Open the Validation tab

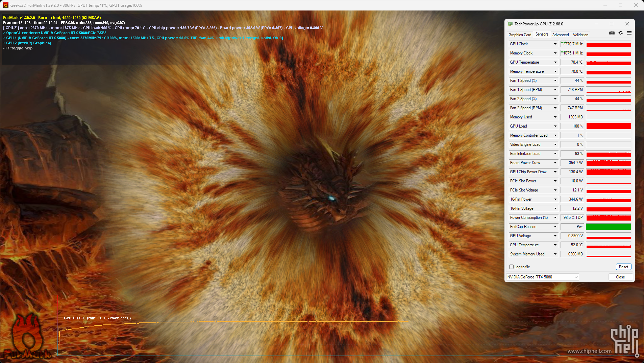click(x=580, y=35)
